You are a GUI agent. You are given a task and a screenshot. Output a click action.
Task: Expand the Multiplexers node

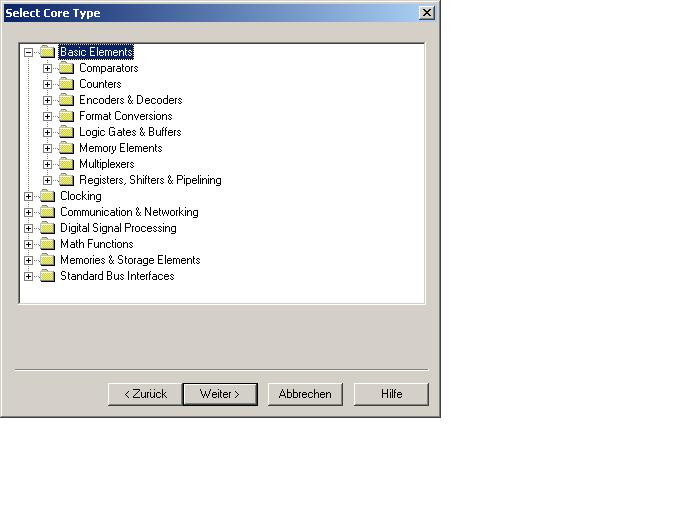point(47,164)
